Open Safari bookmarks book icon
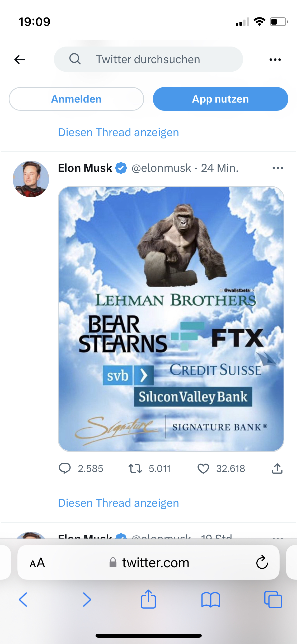This screenshot has width=297, height=644. [210, 600]
